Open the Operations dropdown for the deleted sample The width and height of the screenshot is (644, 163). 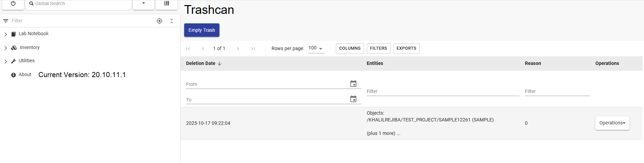(612, 123)
